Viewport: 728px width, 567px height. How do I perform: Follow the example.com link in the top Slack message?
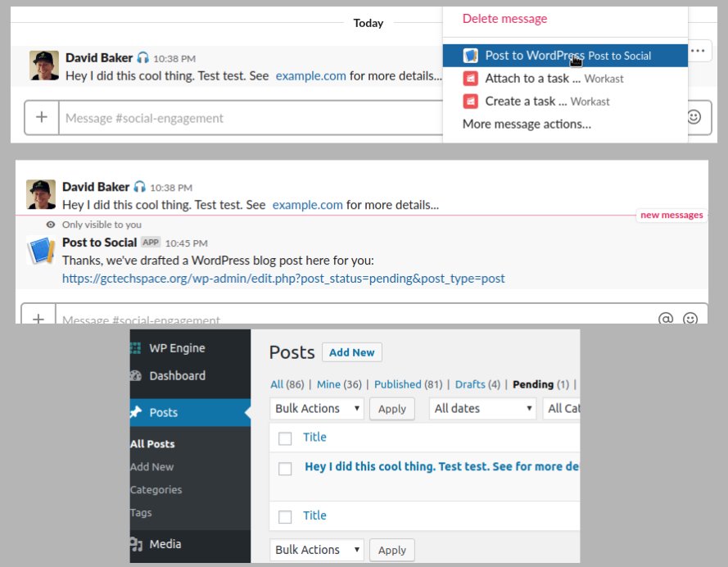(x=310, y=75)
